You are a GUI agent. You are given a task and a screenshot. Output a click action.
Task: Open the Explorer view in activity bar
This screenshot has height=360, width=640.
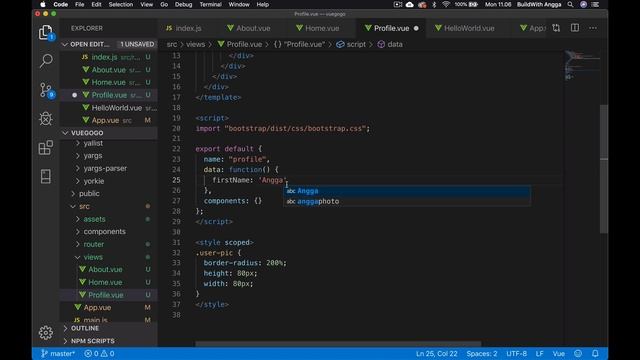[46, 32]
